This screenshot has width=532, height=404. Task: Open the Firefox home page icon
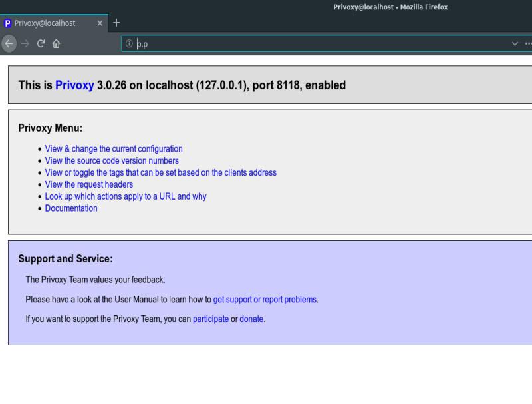tap(57, 43)
